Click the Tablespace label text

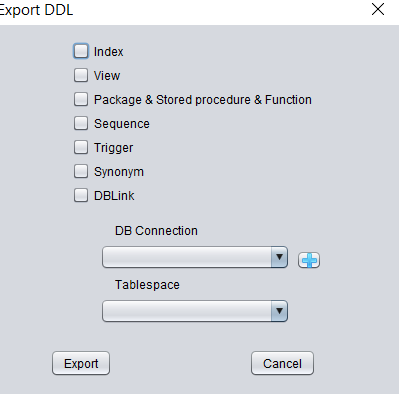click(147, 285)
